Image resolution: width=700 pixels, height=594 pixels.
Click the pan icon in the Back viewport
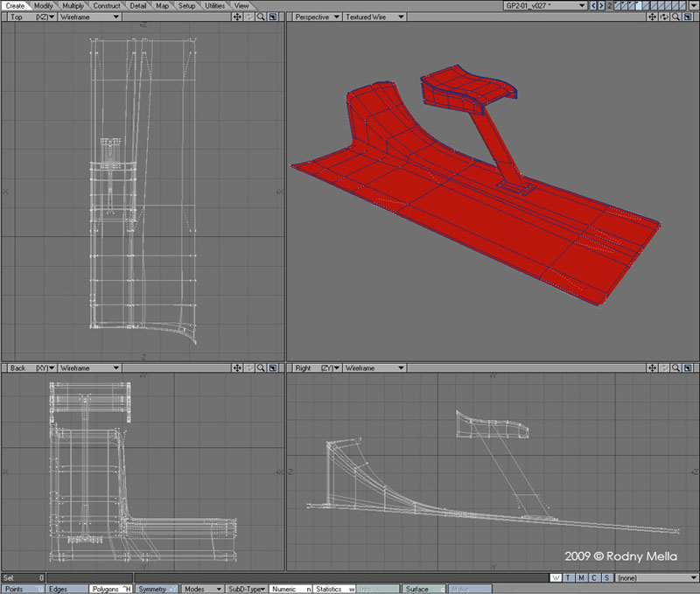tap(237, 368)
